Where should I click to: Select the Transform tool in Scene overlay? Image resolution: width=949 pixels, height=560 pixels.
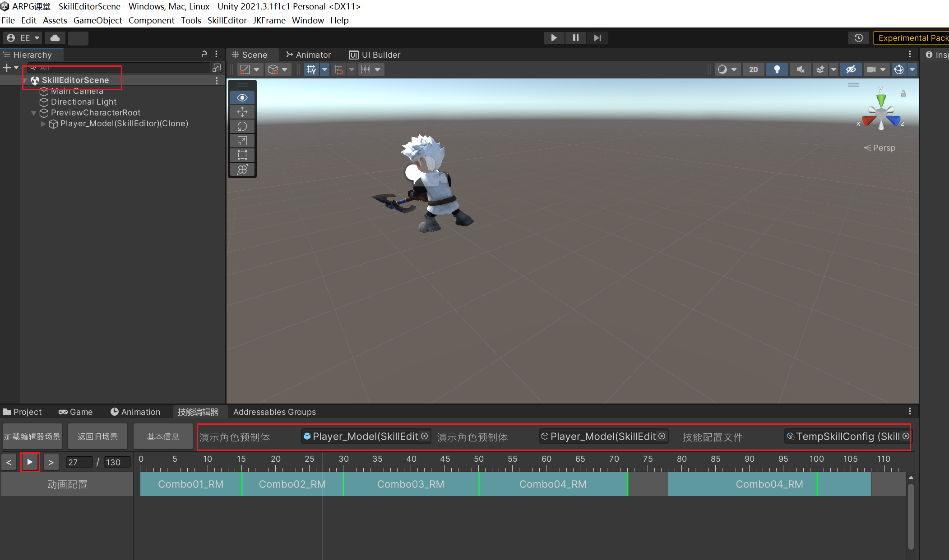pyautogui.click(x=242, y=170)
